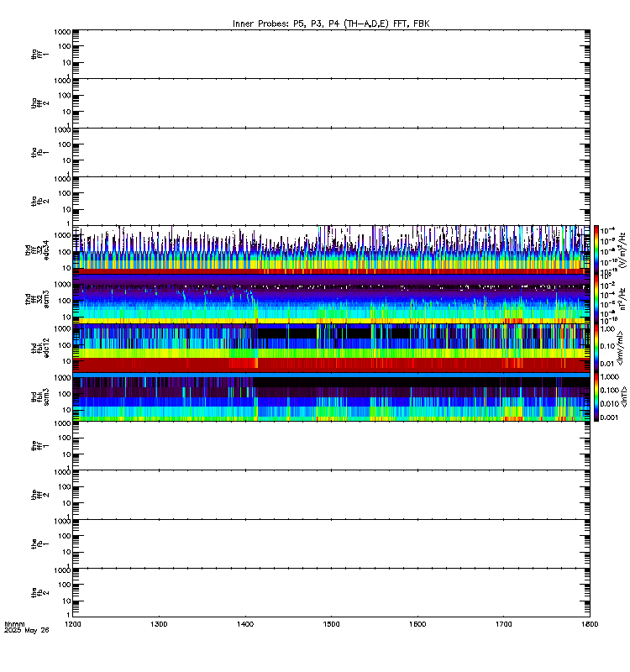This screenshot has height=672, width=630.
Task: Click the 1400 time axis tick label
Action: (245, 624)
